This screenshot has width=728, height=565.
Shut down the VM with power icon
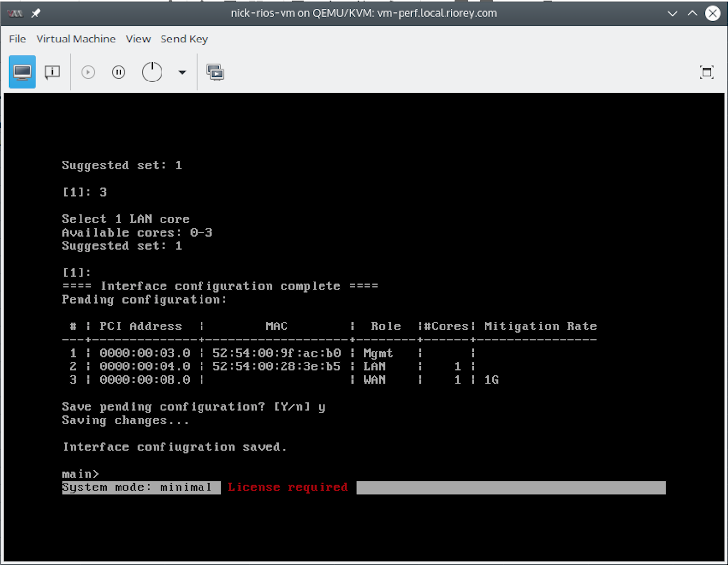152,72
